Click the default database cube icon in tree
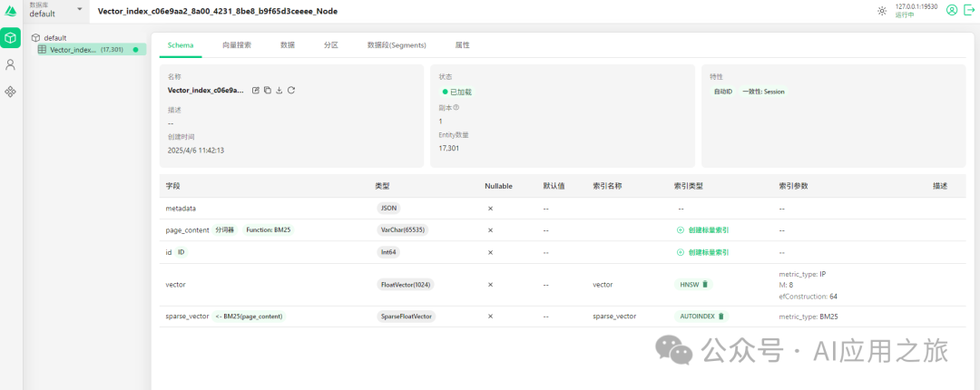Screen dimensions: 980x390 [x=35, y=38]
